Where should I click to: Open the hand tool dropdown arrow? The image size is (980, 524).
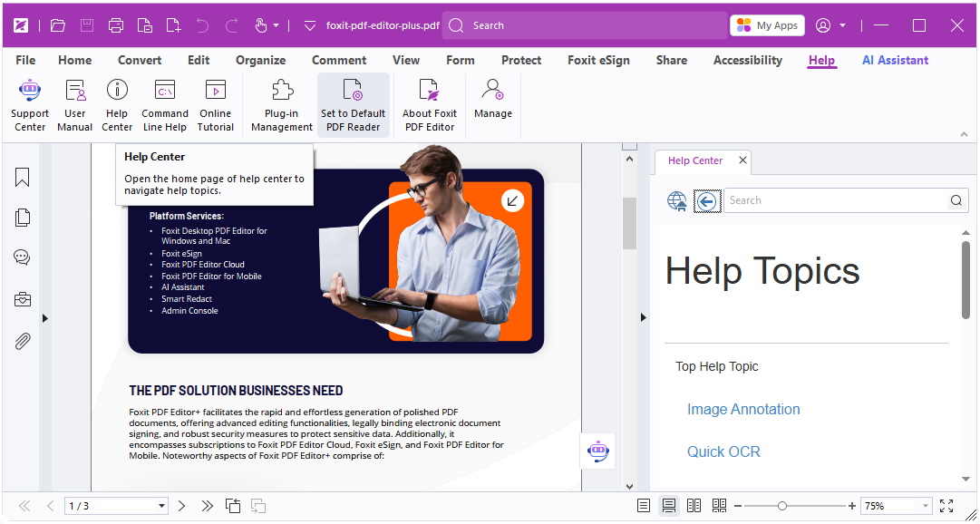[x=277, y=25]
